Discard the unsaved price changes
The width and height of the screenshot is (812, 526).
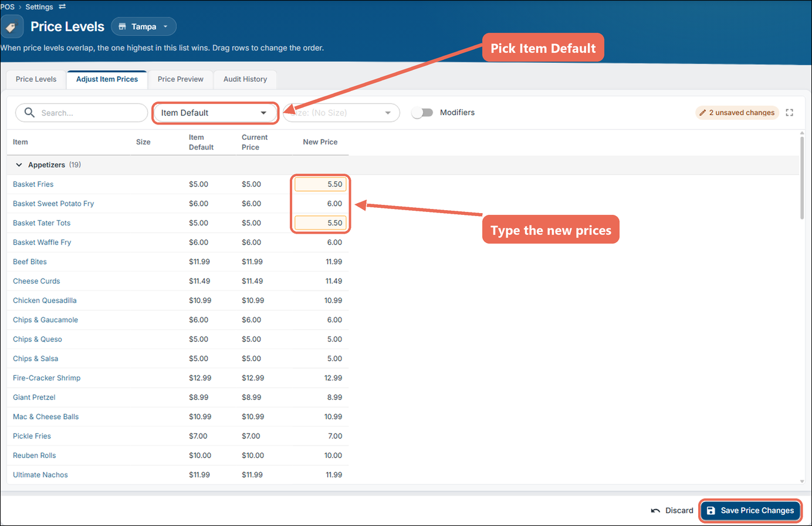[672, 511]
